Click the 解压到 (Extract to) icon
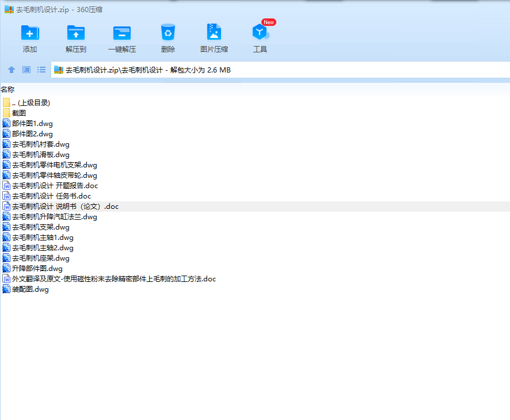 pyautogui.click(x=76, y=33)
